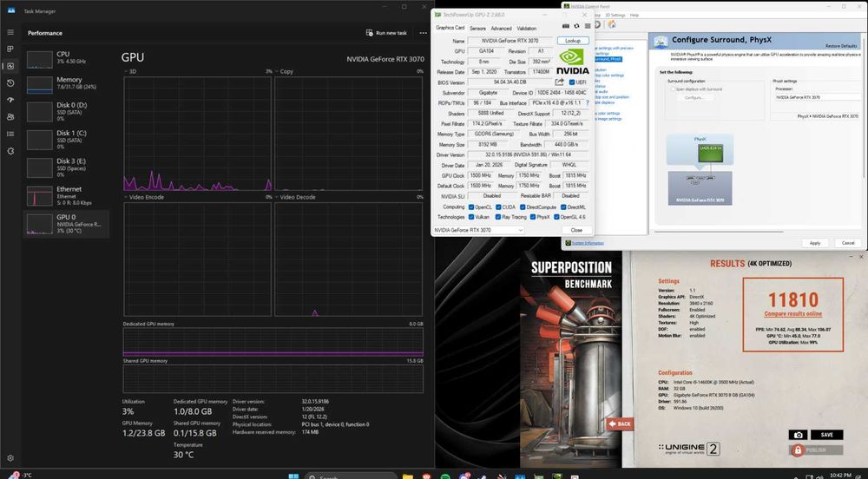Click Save button in Superposition results
Screen dimensions: 868x479
point(826,435)
